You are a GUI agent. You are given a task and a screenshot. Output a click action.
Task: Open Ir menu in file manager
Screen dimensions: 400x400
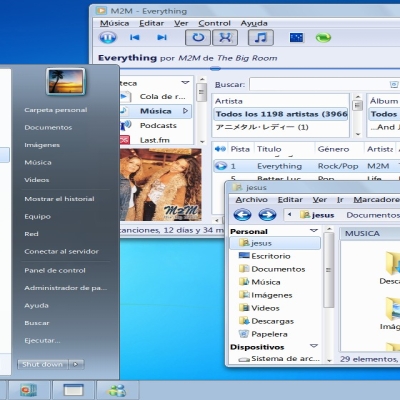(340, 200)
